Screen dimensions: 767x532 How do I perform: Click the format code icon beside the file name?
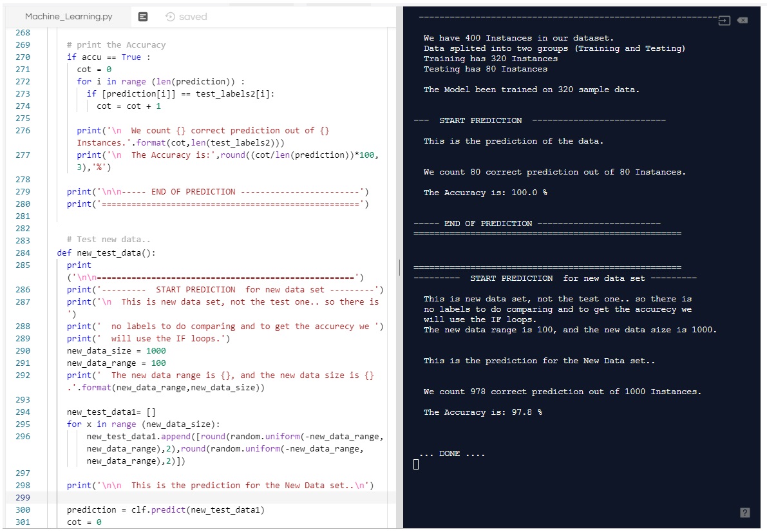point(143,17)
